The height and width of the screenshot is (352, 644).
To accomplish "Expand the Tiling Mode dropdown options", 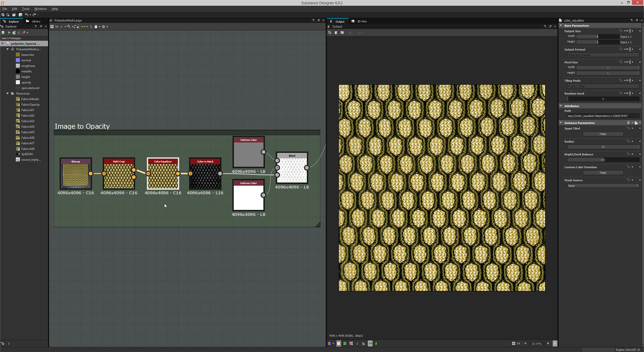I will pos(603,86).
